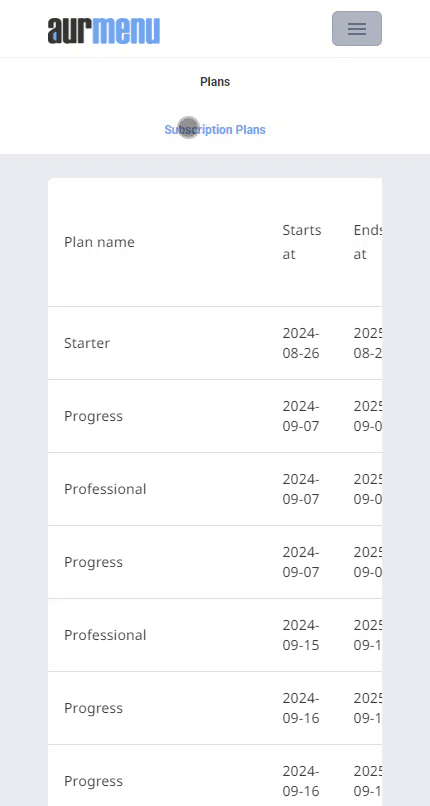The width and height of the screenshot is (430, 806).
Task: Click the Starter plan's end date cell
Action: click(367, 343)
